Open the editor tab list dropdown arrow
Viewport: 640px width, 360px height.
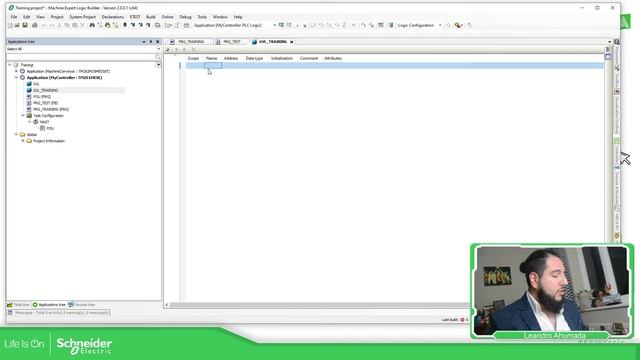(610, 42)
